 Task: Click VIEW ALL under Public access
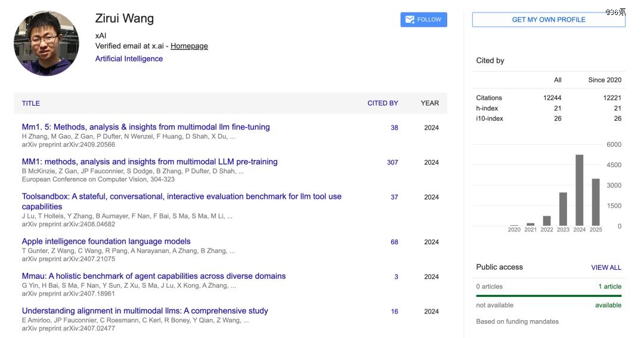[x=606, y=268]
